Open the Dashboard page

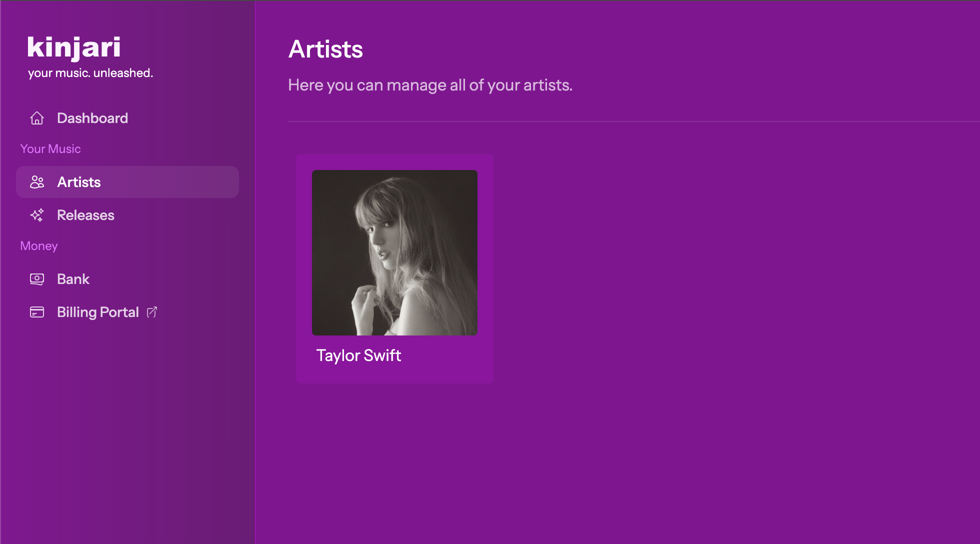click(127, 118)
